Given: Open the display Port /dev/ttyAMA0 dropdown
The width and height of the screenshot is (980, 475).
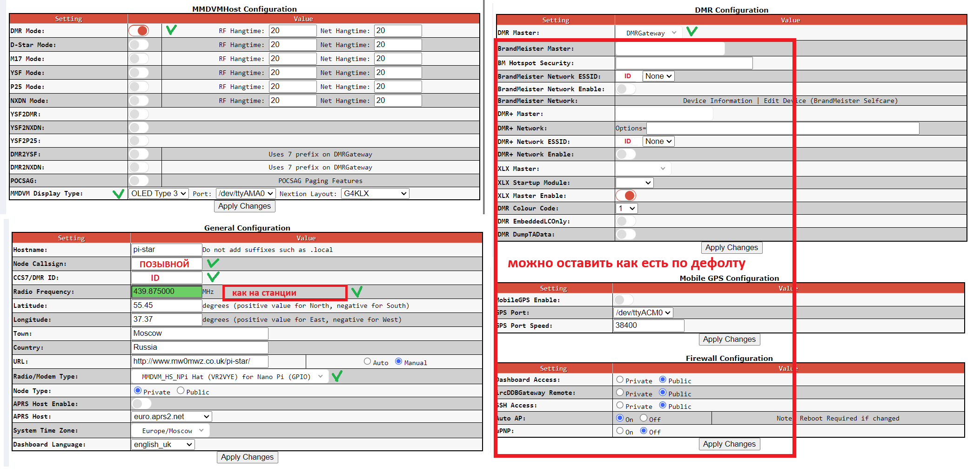Looking at the screenshot, I should click(246, 194).
